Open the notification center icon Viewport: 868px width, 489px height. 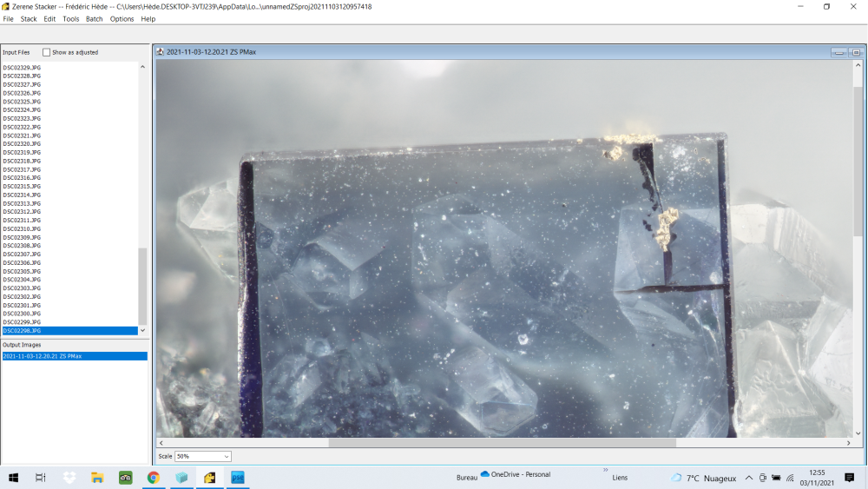(x=849, y=477)
